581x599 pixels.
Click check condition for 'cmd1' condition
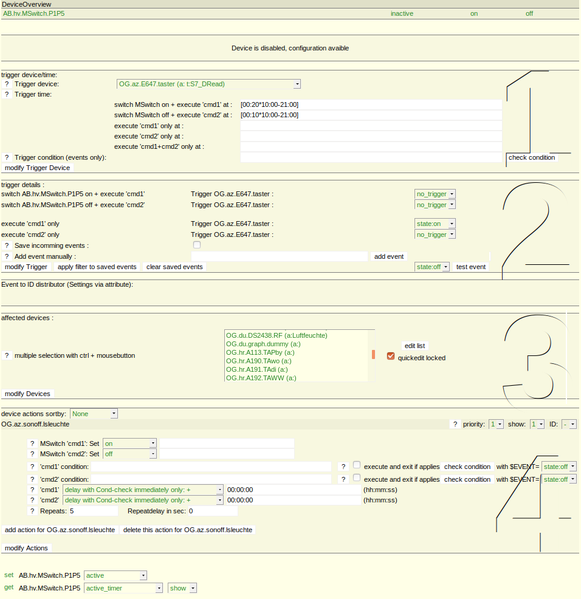tap(467, 467)
